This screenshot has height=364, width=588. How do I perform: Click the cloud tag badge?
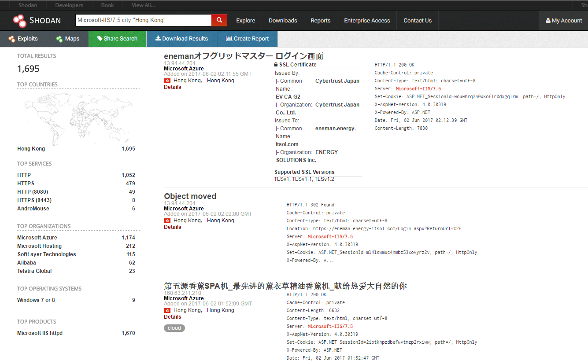(174, 328)
